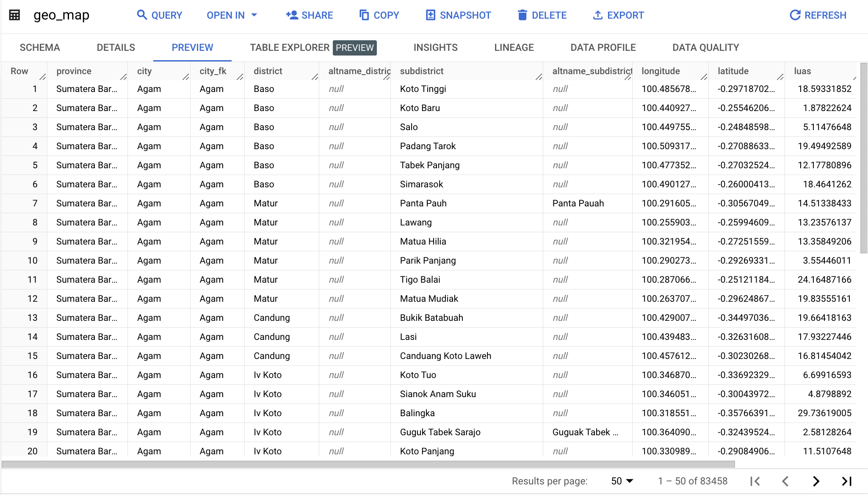This screenshot has width=868, height=495.
Task: Click the Snapshot icon
Action: [x=430, y=15]
